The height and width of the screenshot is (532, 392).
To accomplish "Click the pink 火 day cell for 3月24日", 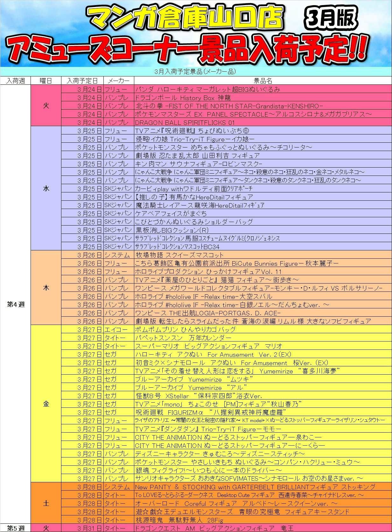I will [46, 105].
